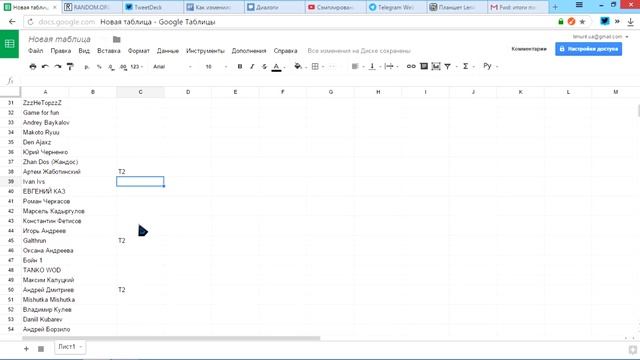640x360 pixels.
Task: Click the horizontal scrollbar at bottom
Action: click(x=171, y=338)
